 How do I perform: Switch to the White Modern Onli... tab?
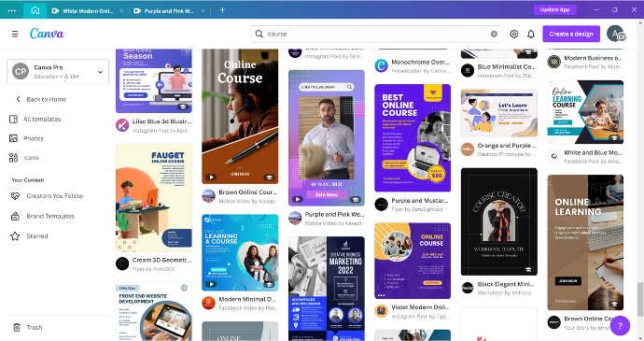[82, 10]
